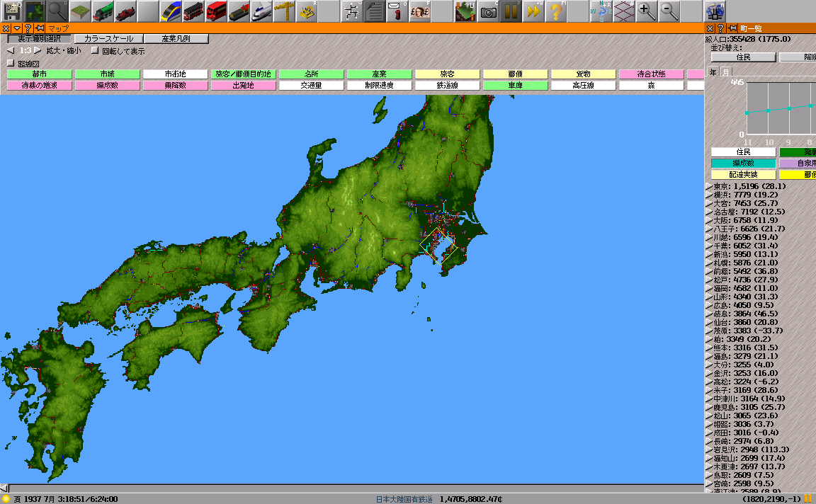816x504 pixels.
Task: Toggle the 都市 map overlay filter
Action: coord(40,74)
